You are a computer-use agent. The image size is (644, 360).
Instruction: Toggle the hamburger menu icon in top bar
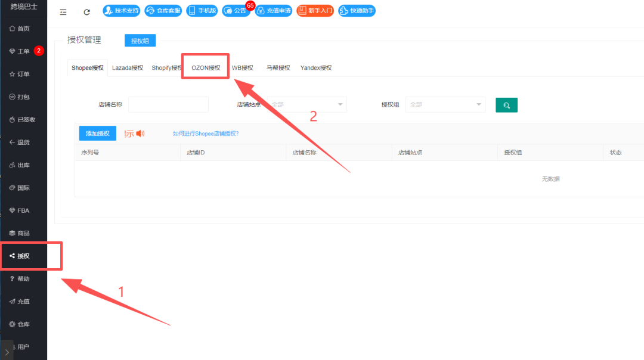[x=63, y=13]
